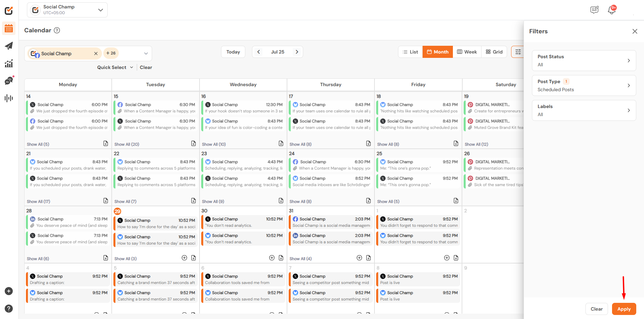Expand the Post Type filter

[x=584, y=85]
